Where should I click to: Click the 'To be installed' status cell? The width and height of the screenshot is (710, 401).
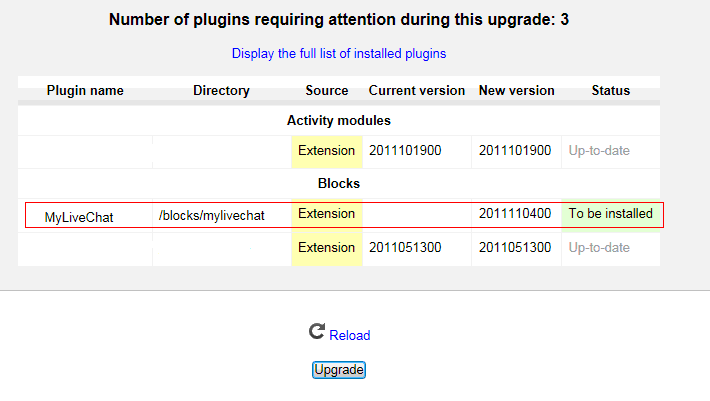click(610, 214)
